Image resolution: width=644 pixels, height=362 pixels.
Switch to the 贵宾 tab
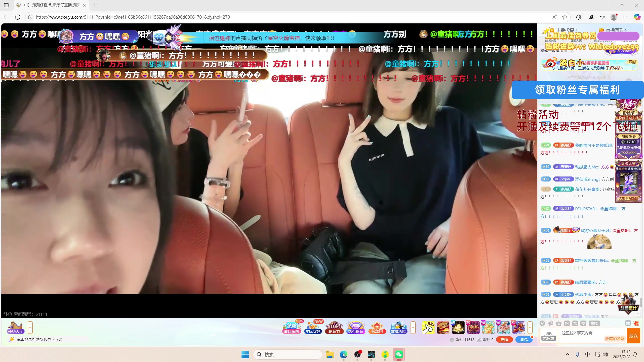click(x=602, y=40)
